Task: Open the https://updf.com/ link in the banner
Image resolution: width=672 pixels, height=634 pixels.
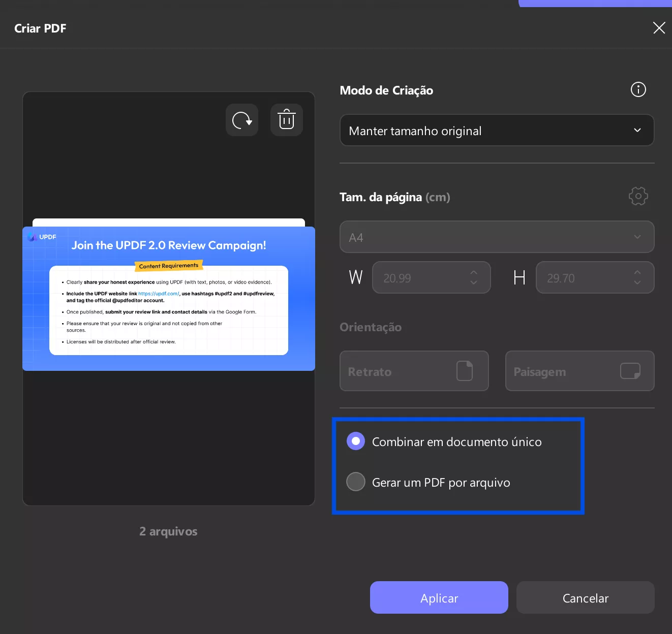Action: coord(159,293)
